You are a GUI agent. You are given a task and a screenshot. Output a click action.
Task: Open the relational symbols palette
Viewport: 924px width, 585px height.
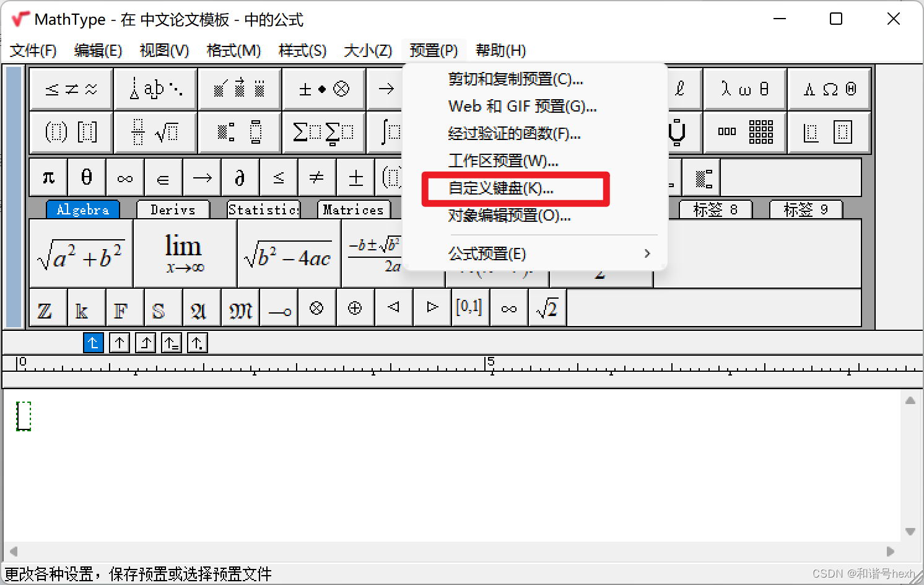pyautogui.click(x=70, y=89)
